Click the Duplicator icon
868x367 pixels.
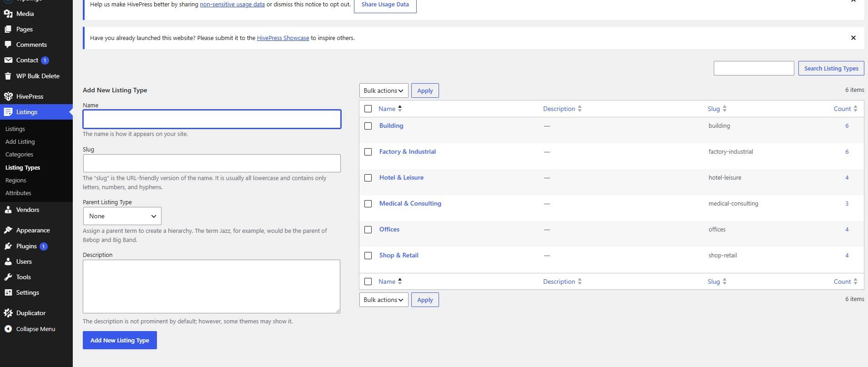point(8,313)
